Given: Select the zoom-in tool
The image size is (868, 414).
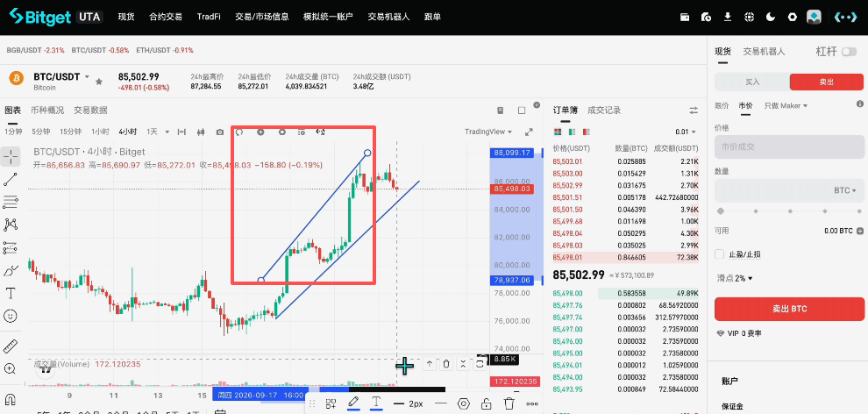Looking at the screenshot, I should 11,368.
